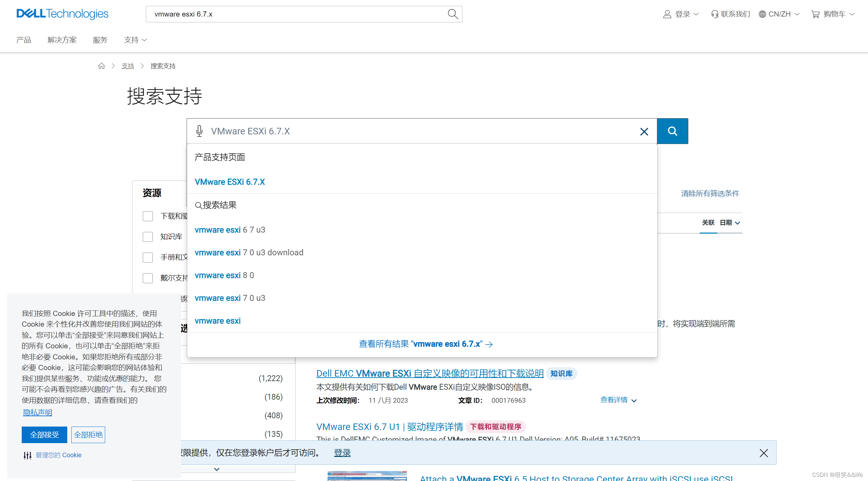Image resolution: width=868 pixels, height=481 pixels.
Task: Click 管理您的 Cookie settings link
Action: point(52,455)
